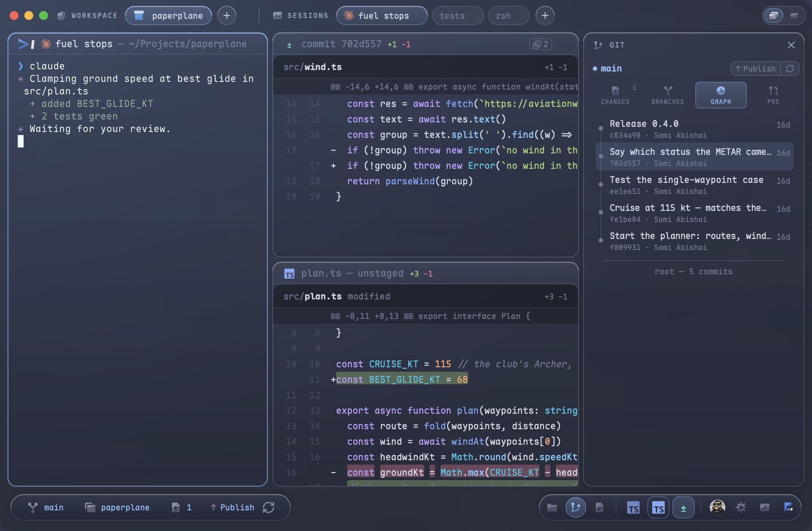Click the Claude spark icon in the terminal title
Viewport: 812px width, 531px height.
point(46,44)
